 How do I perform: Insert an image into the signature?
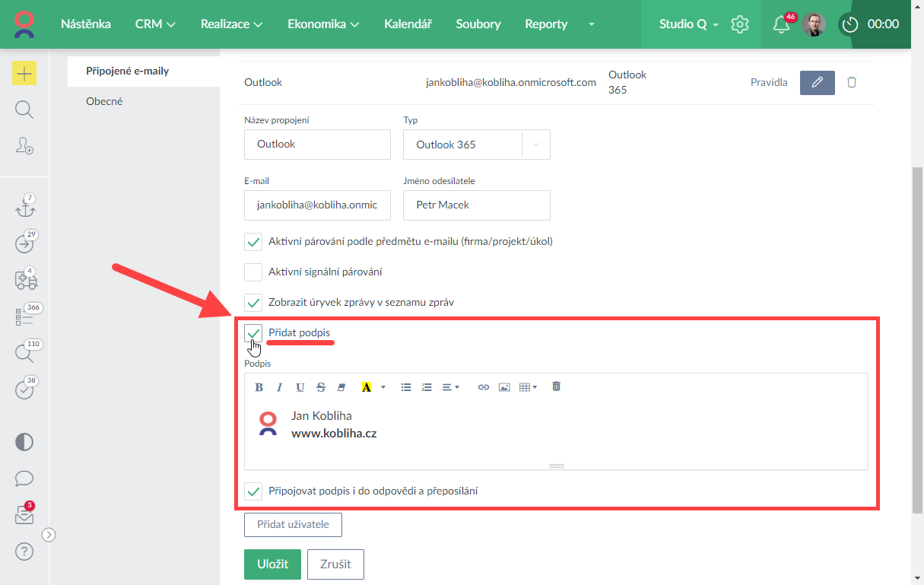[503, 387]
